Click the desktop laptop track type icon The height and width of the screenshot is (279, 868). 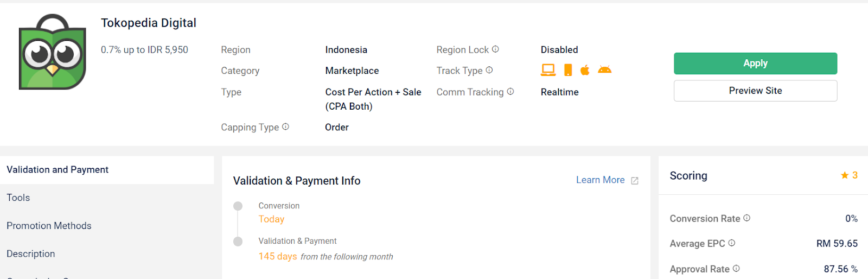pyautogui.click(x=548, y=70)
